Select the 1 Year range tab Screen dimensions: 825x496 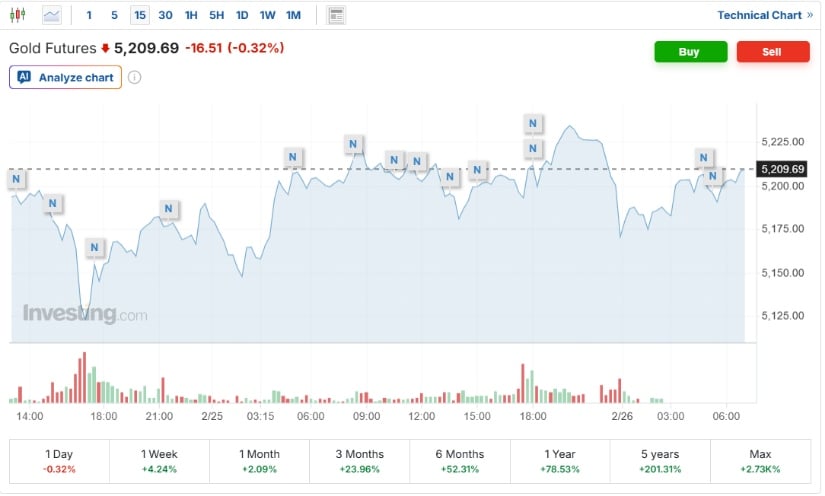(560, 460)
